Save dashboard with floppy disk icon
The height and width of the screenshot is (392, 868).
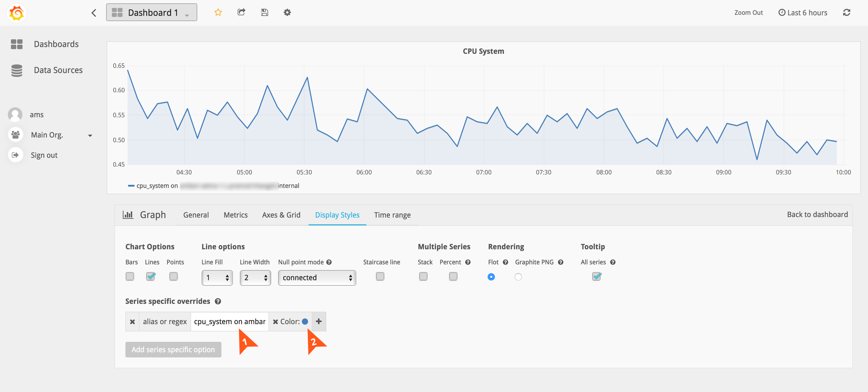265,12
